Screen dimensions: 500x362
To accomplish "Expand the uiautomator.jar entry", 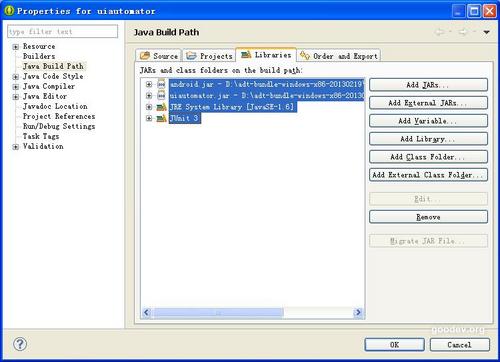I will (x=149, y=96).
